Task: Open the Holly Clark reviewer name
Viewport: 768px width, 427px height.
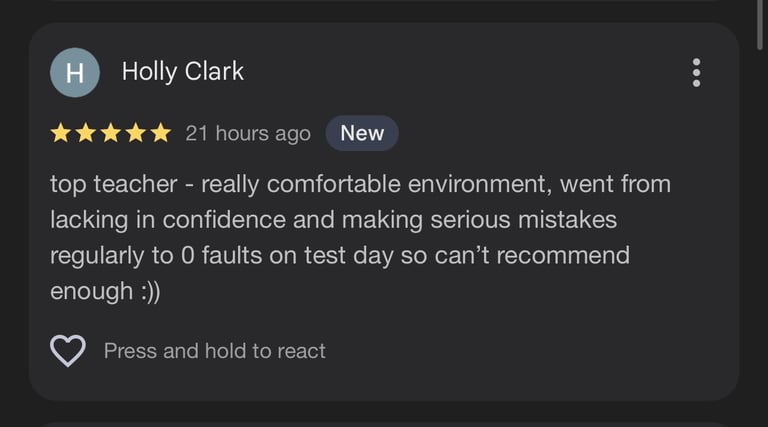Action: [183, 71]
